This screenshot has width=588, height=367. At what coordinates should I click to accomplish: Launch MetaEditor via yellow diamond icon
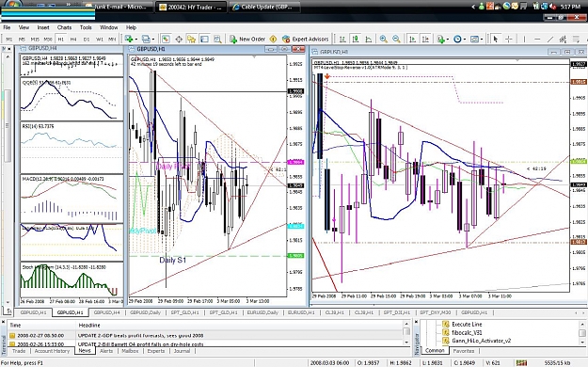tap(274, 39)
